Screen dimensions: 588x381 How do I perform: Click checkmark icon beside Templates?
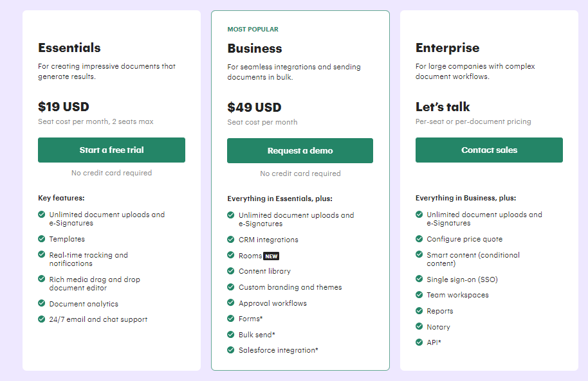42,239
